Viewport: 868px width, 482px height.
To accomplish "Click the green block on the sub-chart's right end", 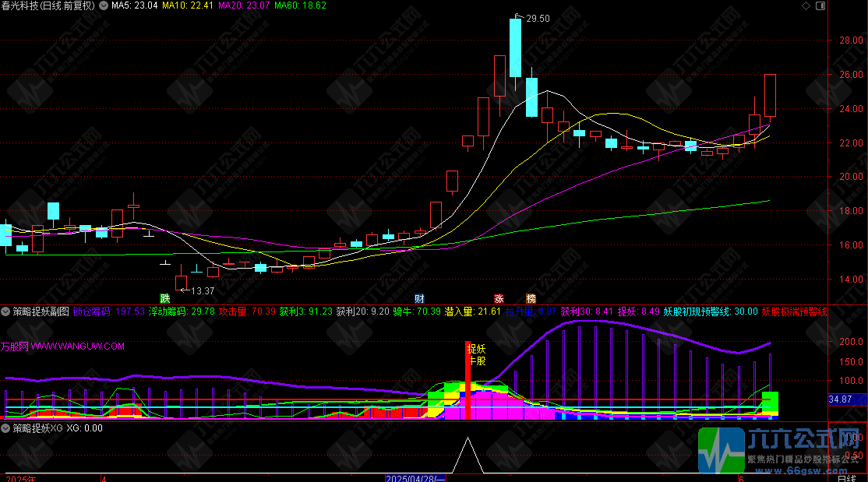I will coord(770,403).
